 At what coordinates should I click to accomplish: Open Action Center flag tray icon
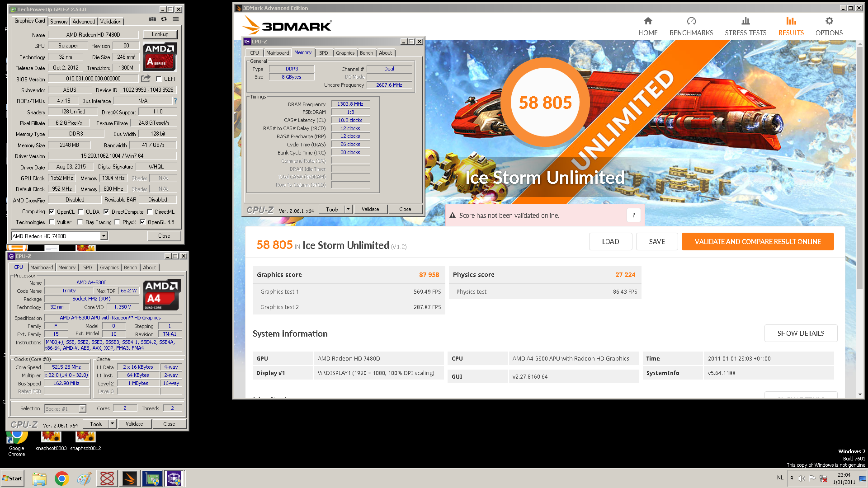812,478
